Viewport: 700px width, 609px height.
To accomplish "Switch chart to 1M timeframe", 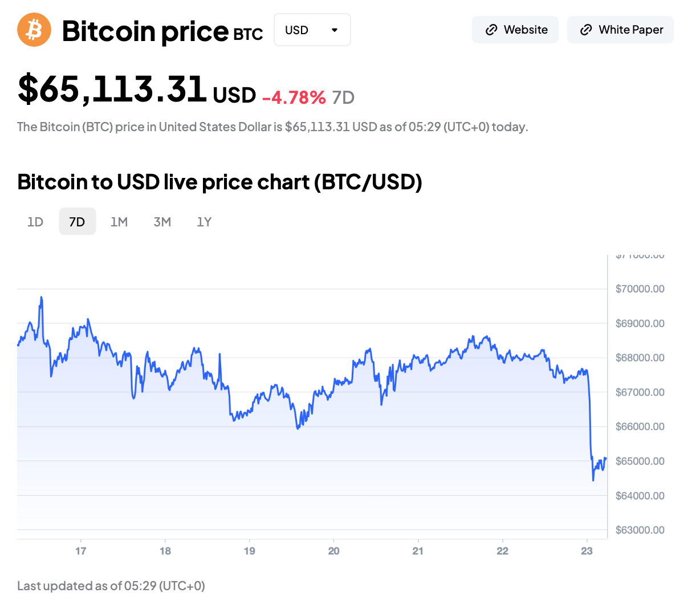I will coord(119,222).
